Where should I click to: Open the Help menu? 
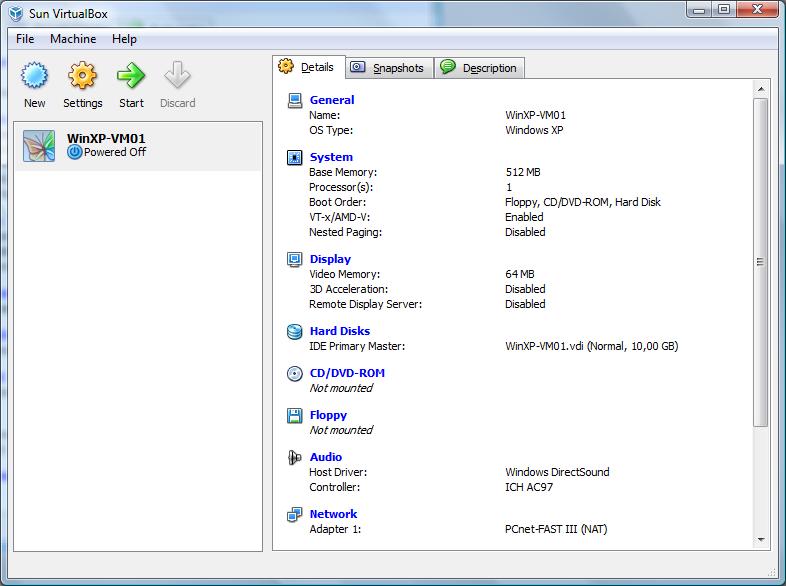coord(124,39)
